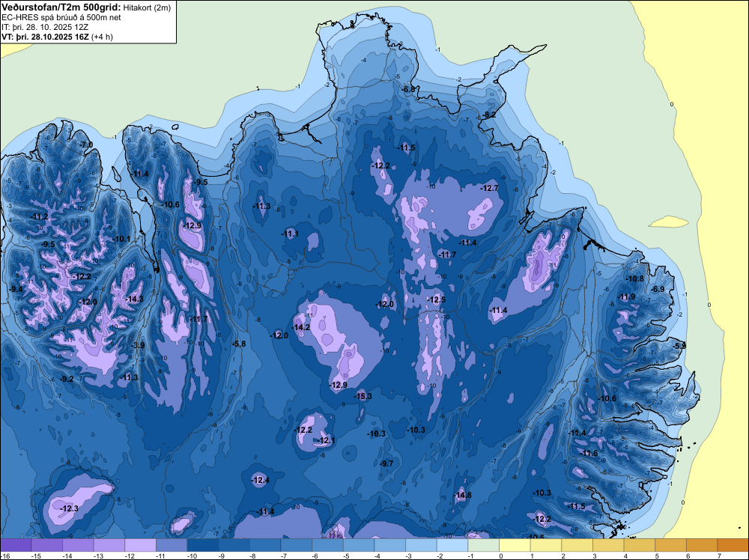Click the -14.2 temperature value
This screenshot has width=749, height=560.
[301, 327]
